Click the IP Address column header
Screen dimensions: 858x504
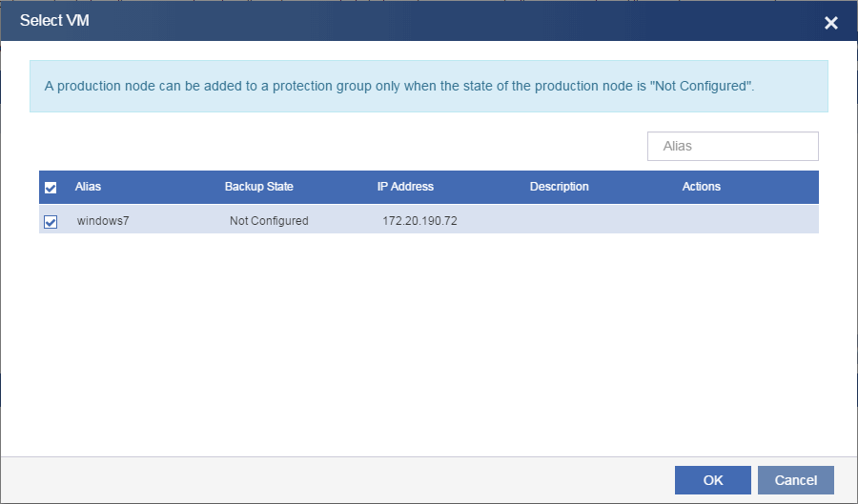coord(405,187)
